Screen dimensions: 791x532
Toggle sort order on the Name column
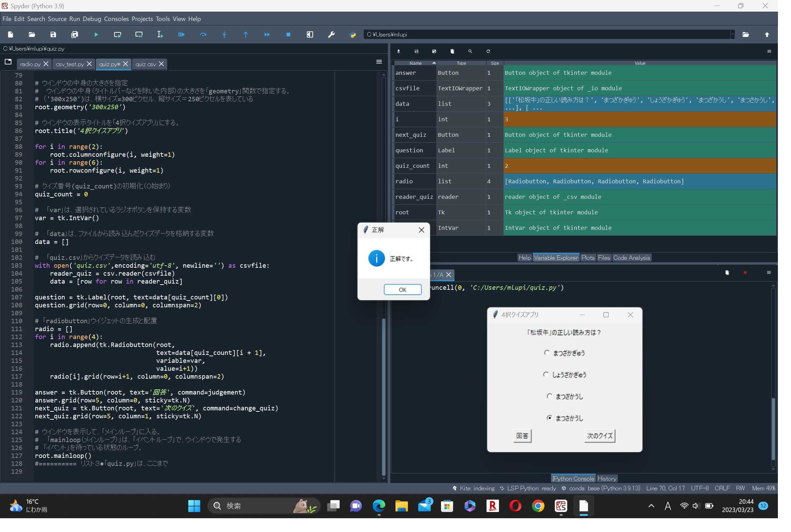pos(415,63)
